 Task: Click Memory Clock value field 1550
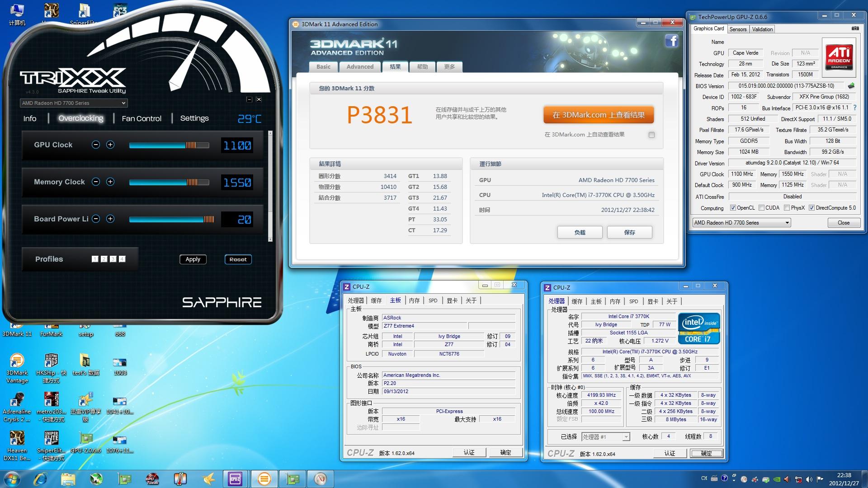pos(237,182)
